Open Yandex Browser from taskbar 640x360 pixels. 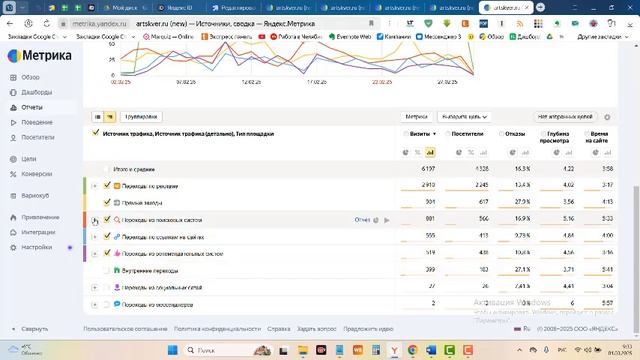coord(394,350)
